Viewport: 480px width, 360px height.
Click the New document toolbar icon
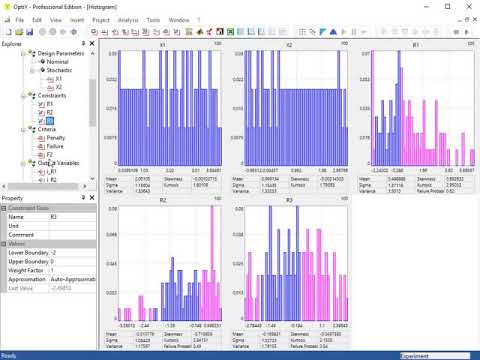(9, 32)
